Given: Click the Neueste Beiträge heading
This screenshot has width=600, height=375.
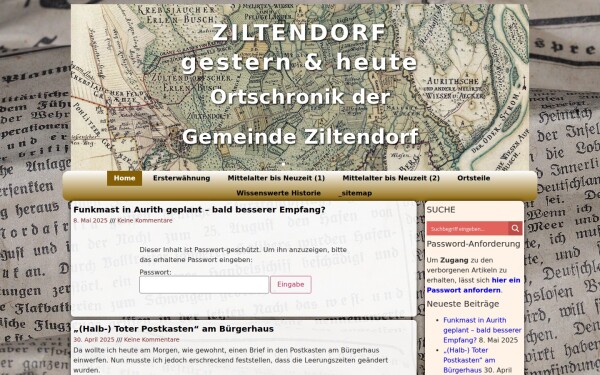Looking at the screenshot, I should pyautogui.click(x=463, y=304).
